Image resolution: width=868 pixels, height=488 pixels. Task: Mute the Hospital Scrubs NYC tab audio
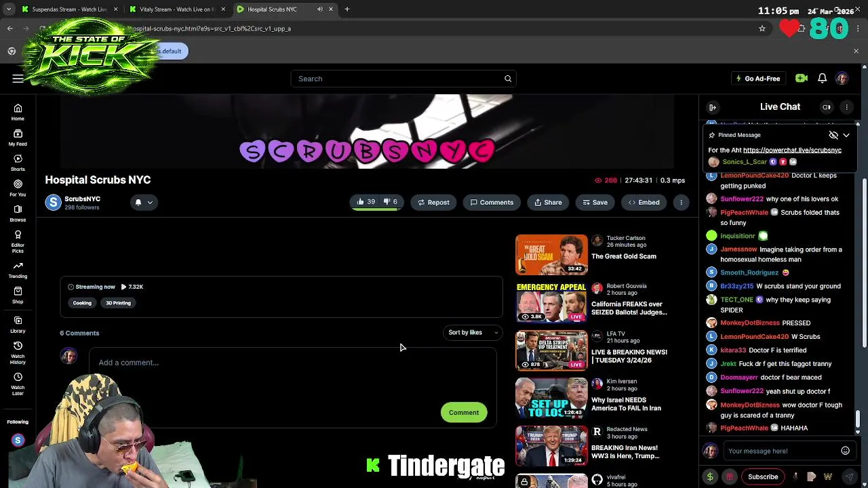tap(319, 9)
